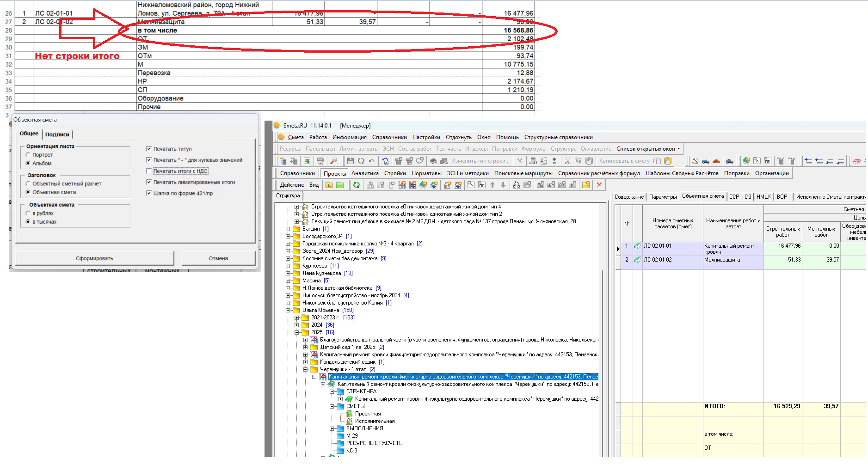The image size is (868, 464).
Task: Expand the 'ВЫПОЛНЕНИЯ' node
Action: point(332,428)
